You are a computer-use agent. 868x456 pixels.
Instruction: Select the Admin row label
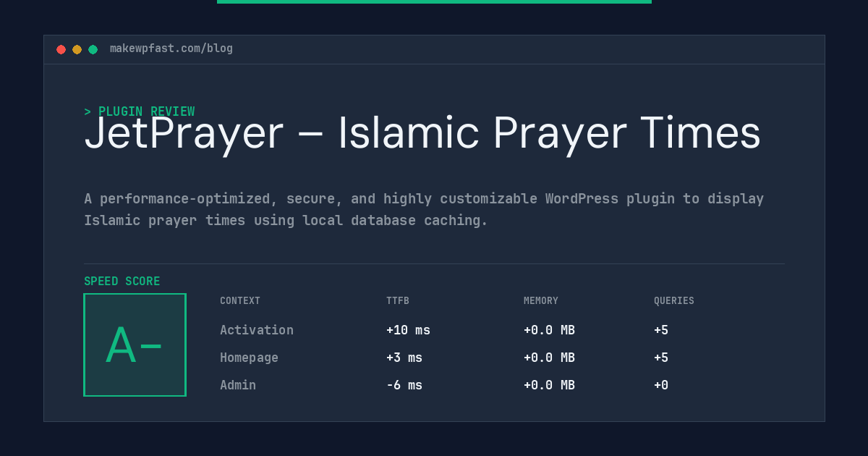(238, 385)
